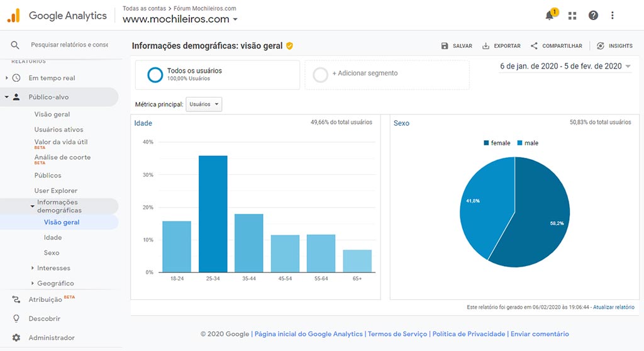Screen dimensions: 644x351
Task: Expand the Geográfico submenu arrow
Action: (x=33, y=283)
